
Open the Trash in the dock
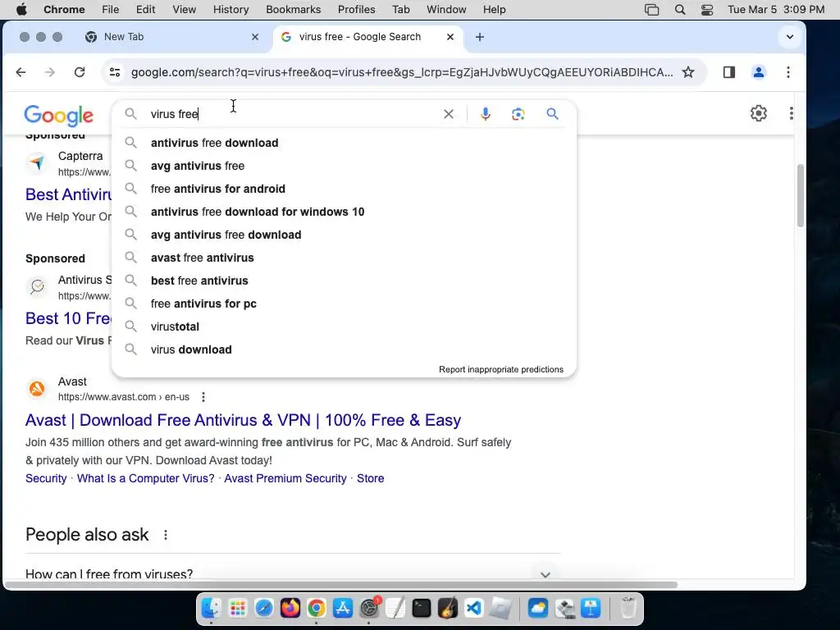628,609
